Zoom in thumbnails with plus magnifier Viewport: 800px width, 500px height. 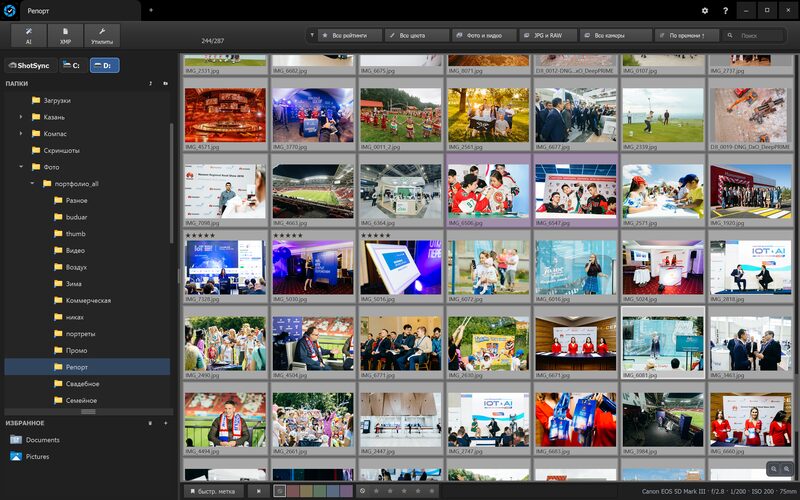tap(787, 469)
